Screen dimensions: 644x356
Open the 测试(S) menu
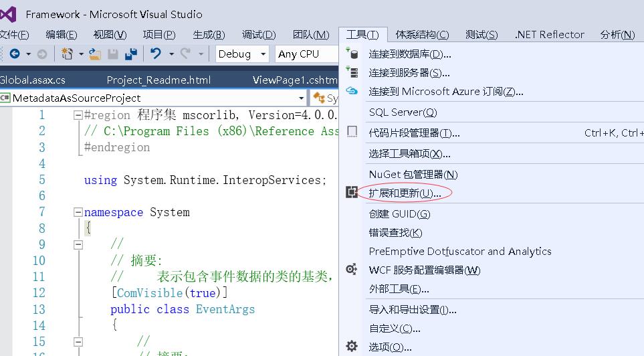point(481,35)
